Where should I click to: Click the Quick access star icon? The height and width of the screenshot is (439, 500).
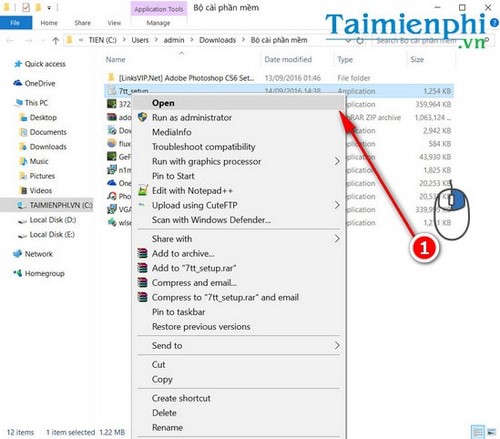[18, 64]
